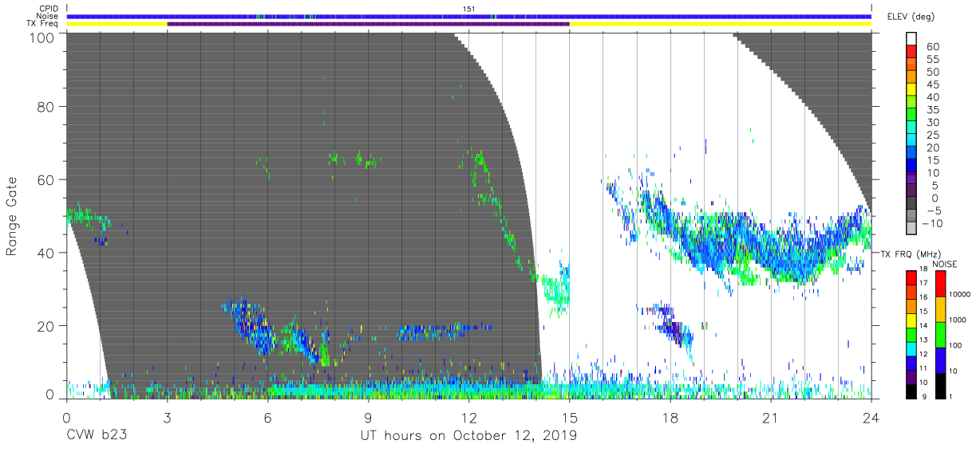
Task: Click the white top box of ELEV colorbar
Action: coord(911,40)
